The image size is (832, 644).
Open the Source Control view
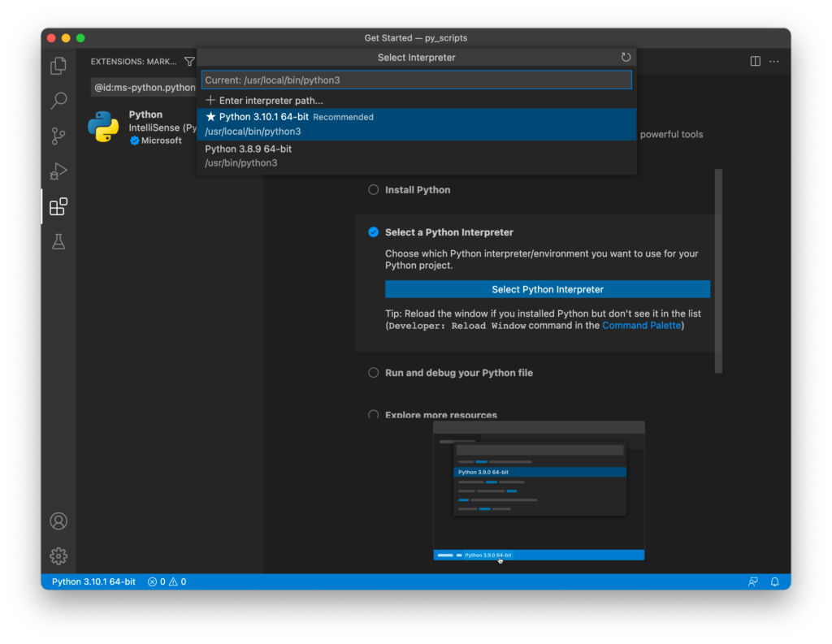click(x=58, y=136)
